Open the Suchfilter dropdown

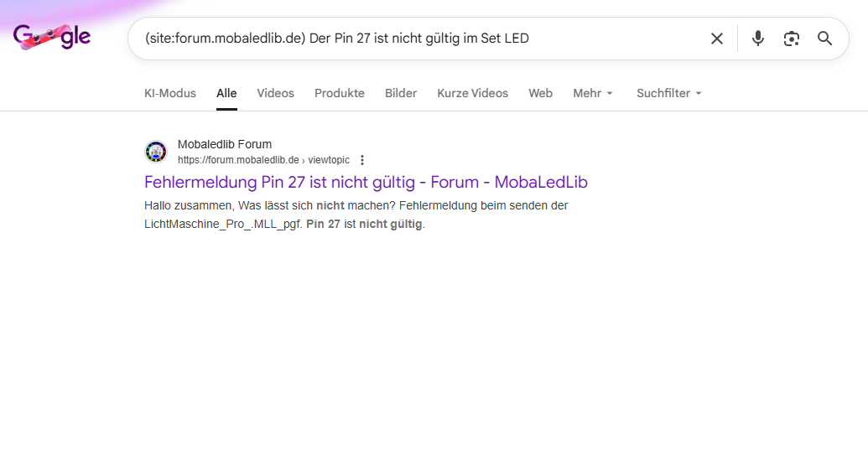coord(668,93)
